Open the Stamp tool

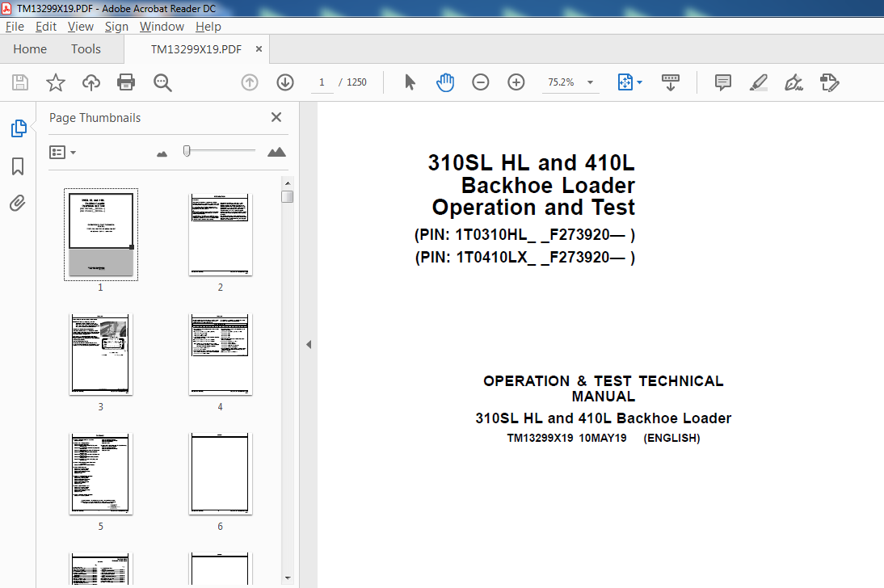click(829, 82)
